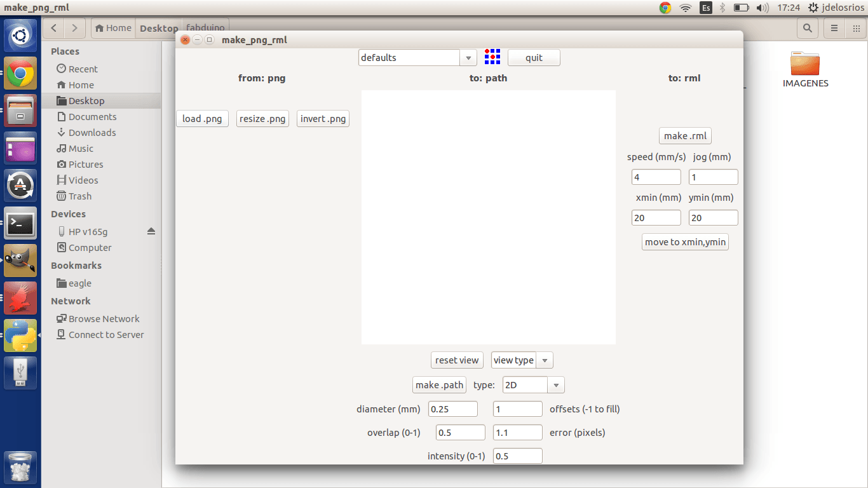Open the battery status indicator

741,8
